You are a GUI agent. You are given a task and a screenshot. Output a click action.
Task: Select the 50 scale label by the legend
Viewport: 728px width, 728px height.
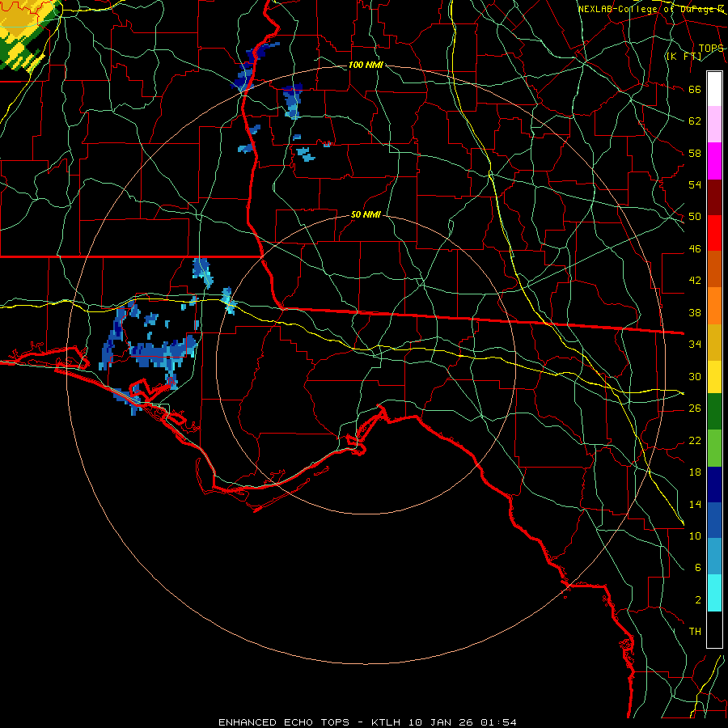click(x=695, y=217)
